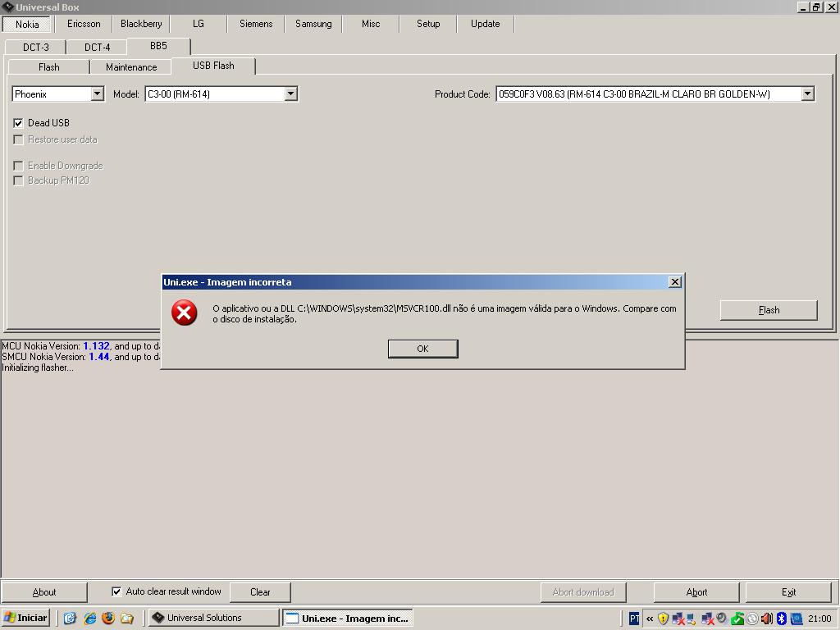Open the Maintenance tab
Image resolution: width=840 pixels, height=630 pixels.
[x=131, y=67]
